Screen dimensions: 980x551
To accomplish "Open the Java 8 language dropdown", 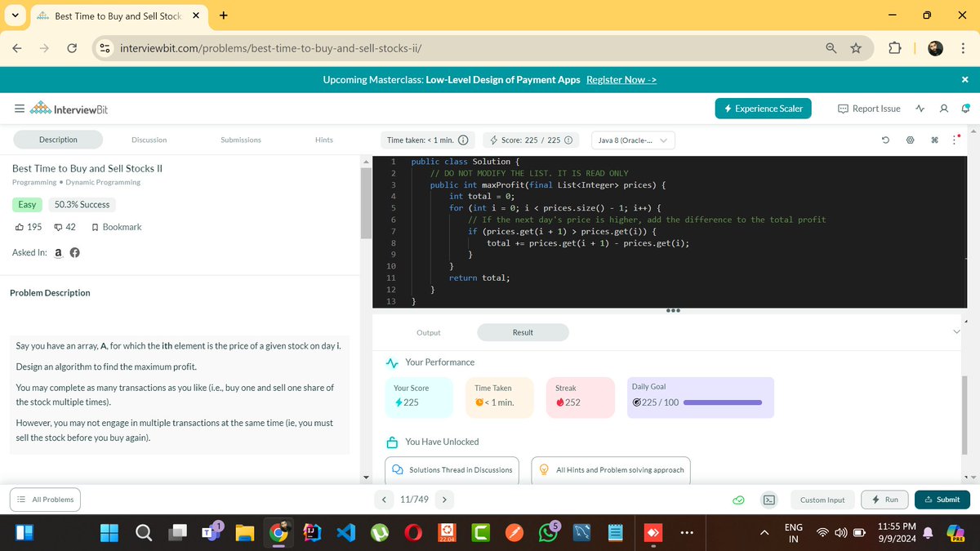I will click(633, 140).
